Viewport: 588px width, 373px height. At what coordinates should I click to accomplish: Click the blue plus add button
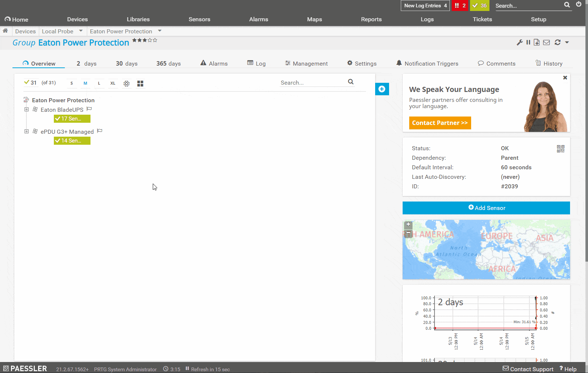382,89
